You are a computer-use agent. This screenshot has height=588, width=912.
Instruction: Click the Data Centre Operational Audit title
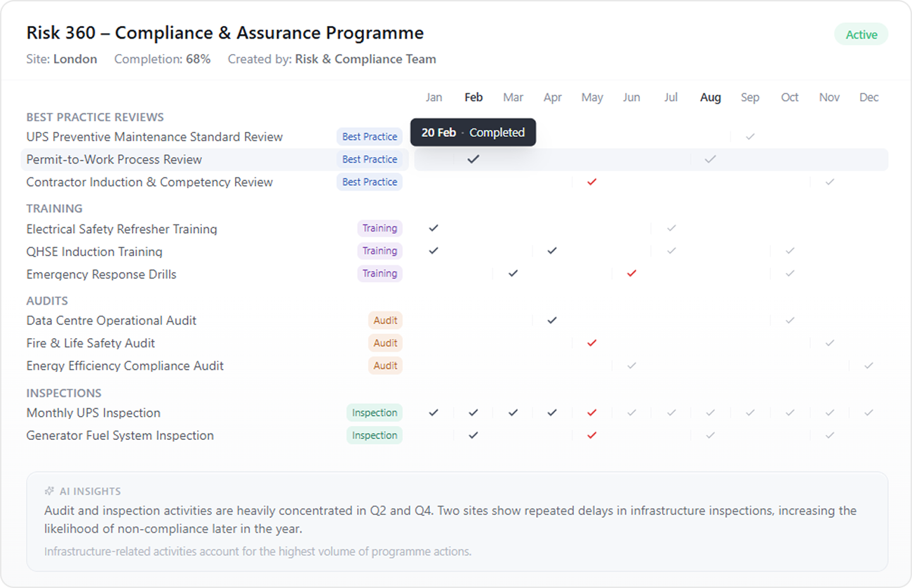(112, 321)
